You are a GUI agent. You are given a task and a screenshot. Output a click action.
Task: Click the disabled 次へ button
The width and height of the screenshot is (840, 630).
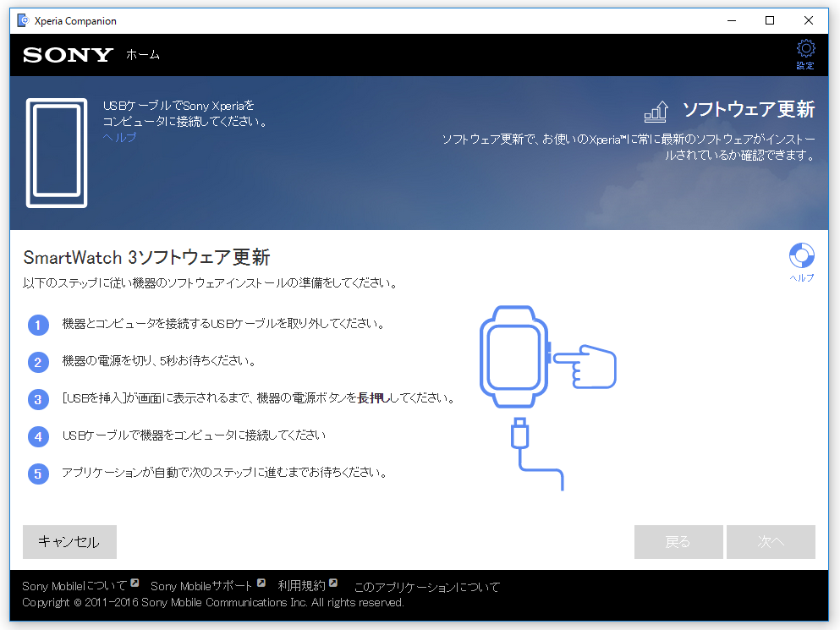tap(771, 541)
